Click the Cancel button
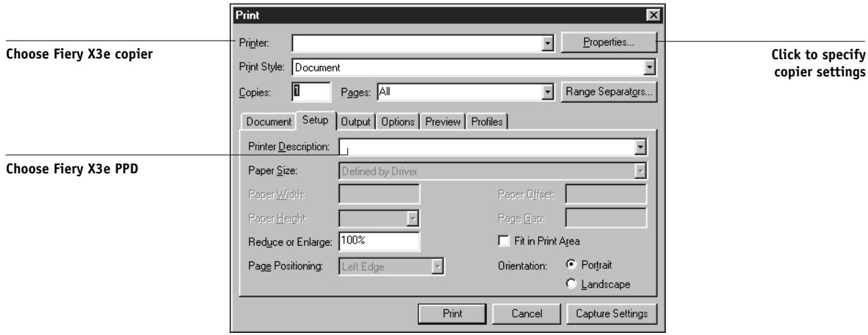 tap(525, 312)
